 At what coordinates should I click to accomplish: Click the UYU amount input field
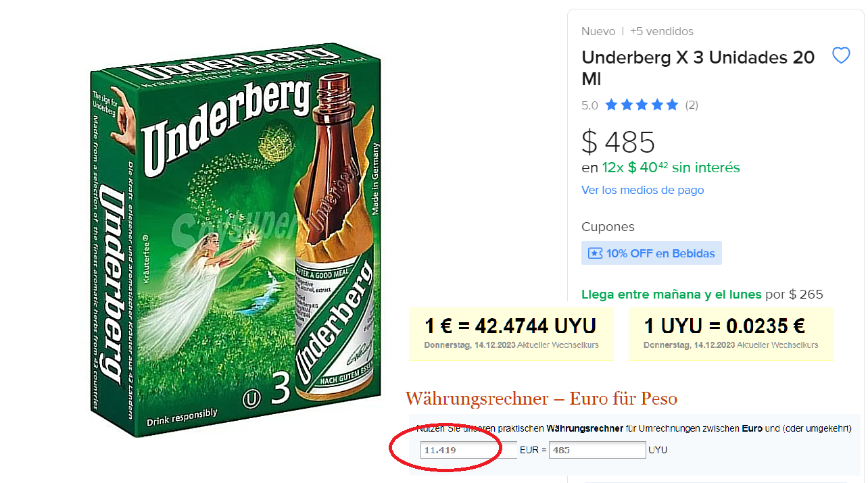[597, 450]
